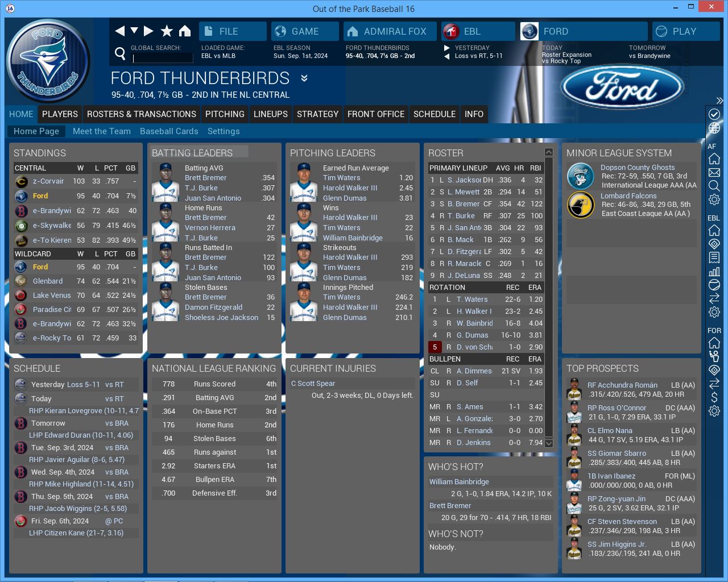Open the bar chart statistics icon
The width and height of the screenshot is (728, 582).
pyautogui.click(x=714, y=271)
